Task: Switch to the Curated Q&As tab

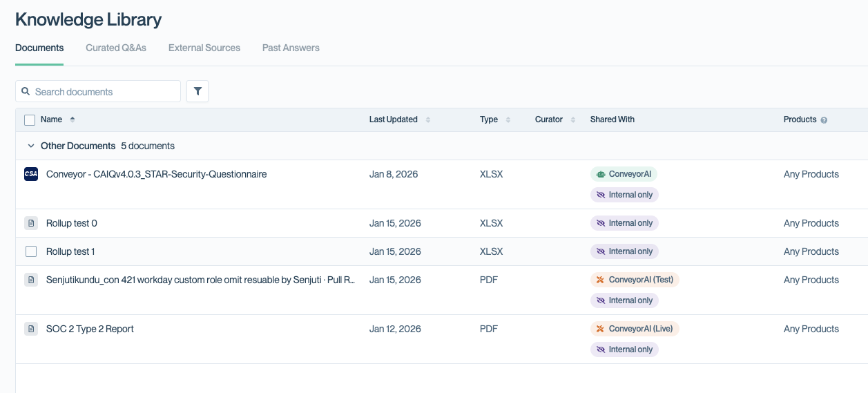Action: click(116, 48)
